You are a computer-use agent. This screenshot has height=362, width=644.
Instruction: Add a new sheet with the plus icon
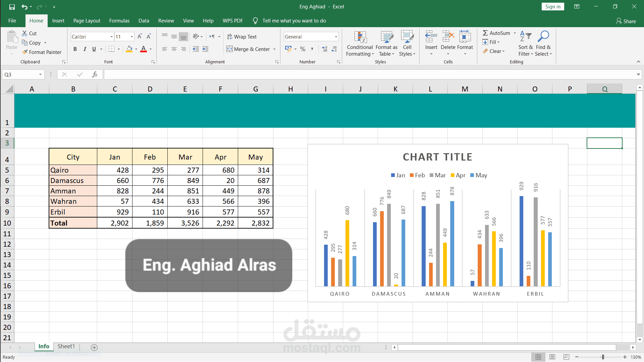(94, 347)
